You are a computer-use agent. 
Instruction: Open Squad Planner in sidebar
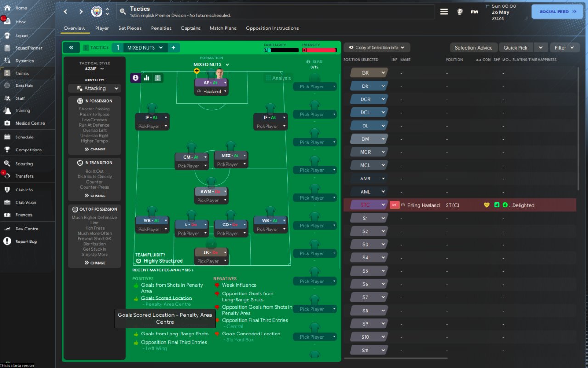tap(28, 48)
